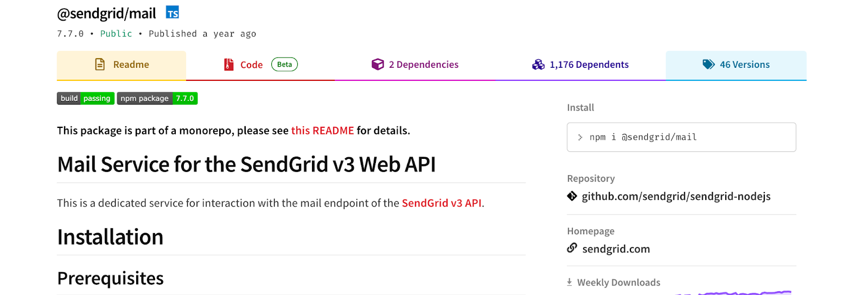Click the Versions tags icon
868x295 pixels.
point(709,65)
